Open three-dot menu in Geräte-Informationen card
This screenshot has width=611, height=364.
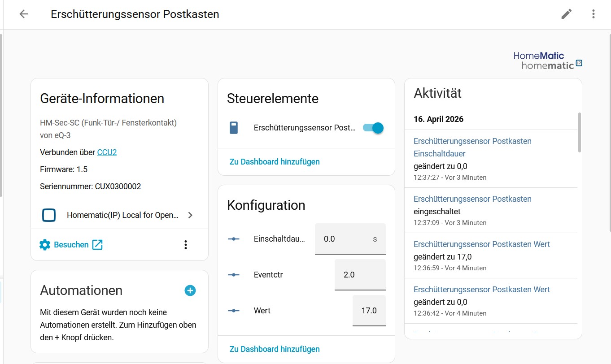pos(186,245)
